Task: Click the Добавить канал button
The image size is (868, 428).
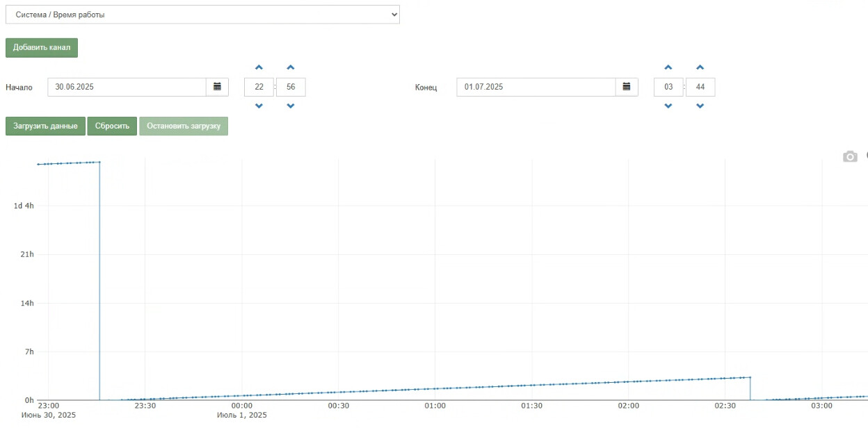Action: [x=42, y=48]
